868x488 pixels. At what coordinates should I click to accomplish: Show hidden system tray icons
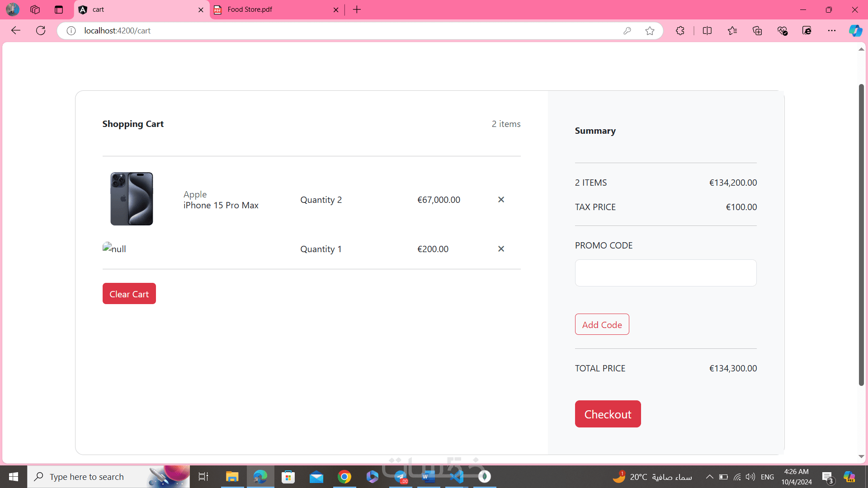pyautogui.click(x=709, y=477)
